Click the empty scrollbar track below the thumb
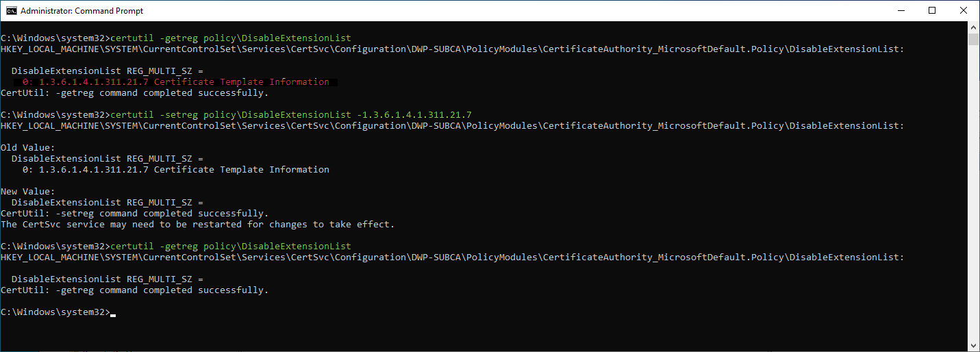The image size is (980, 352). pyautogui.click(x=974, y=205)
